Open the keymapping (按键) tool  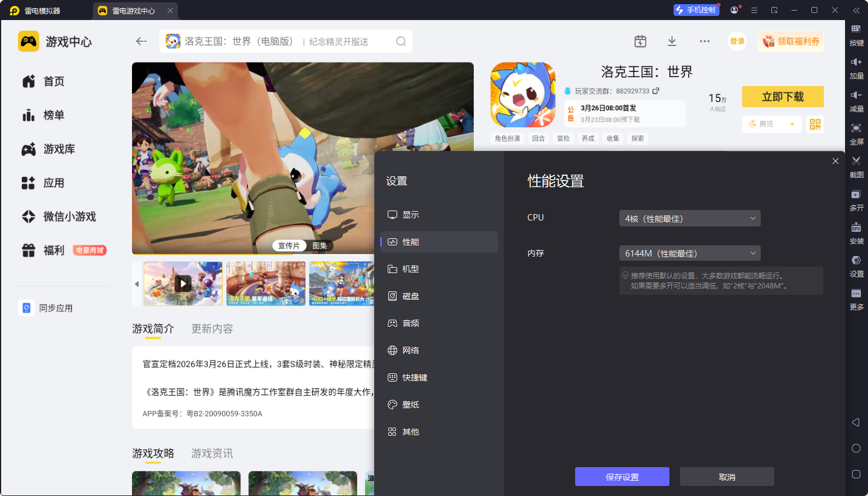[x=856, y=29]
